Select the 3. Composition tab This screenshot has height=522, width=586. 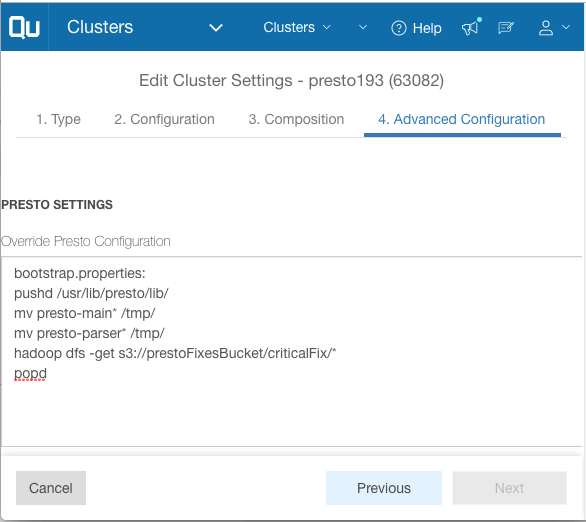(x=296, y=120)
